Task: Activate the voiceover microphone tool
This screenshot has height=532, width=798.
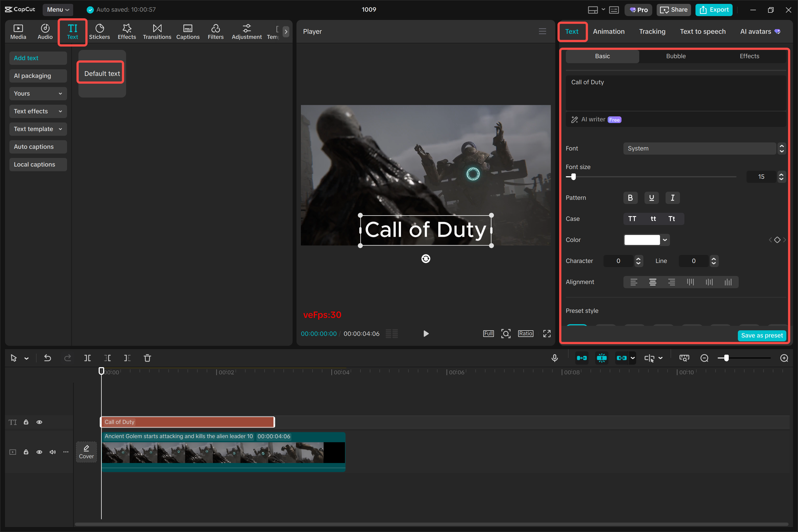Action: pos(554,358)
